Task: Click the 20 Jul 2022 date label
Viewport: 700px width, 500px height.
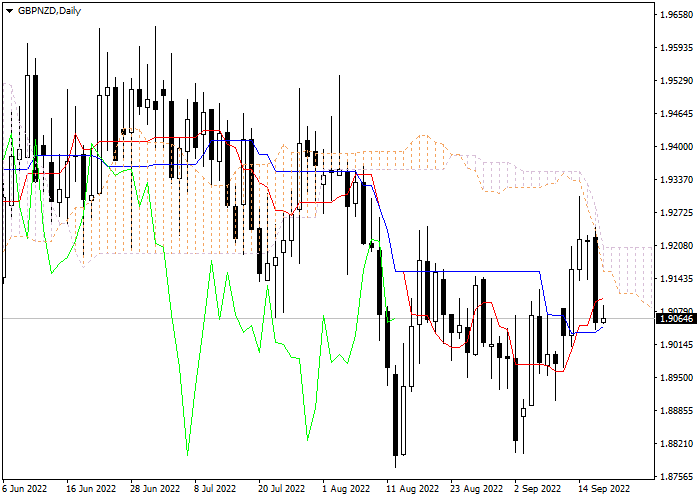Action: 282,488
